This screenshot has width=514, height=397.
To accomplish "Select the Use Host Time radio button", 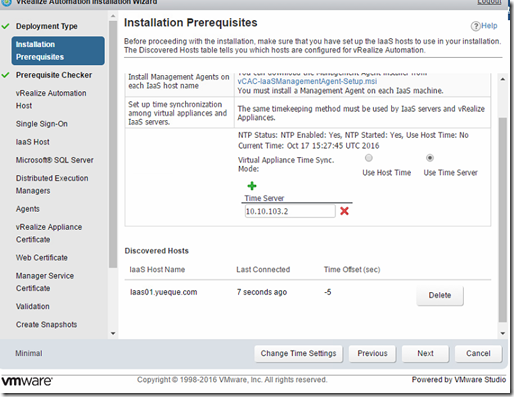I will tap(369, 158).
